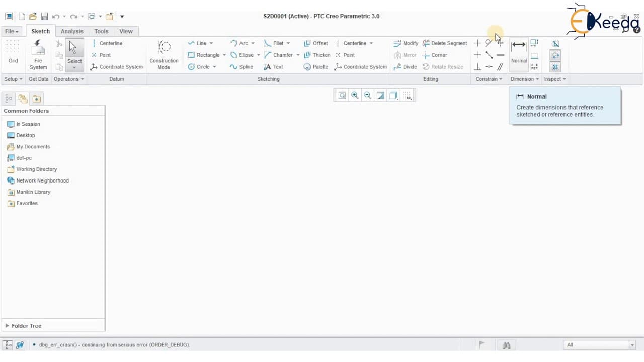Viewport: 644px width, 362px height.
Task: Open the Manikin Library folder
Action: tap(29, 192)
